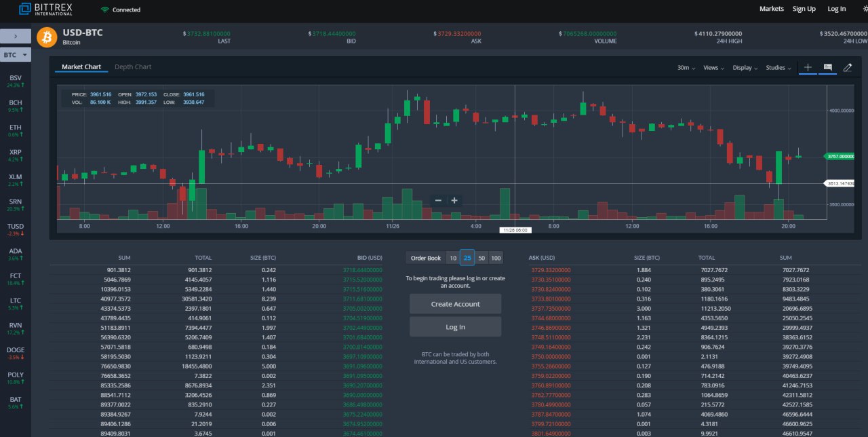868x437 pixels.
Task: Click the 3613.147438 crosshair price label
Action: (840, 183)
